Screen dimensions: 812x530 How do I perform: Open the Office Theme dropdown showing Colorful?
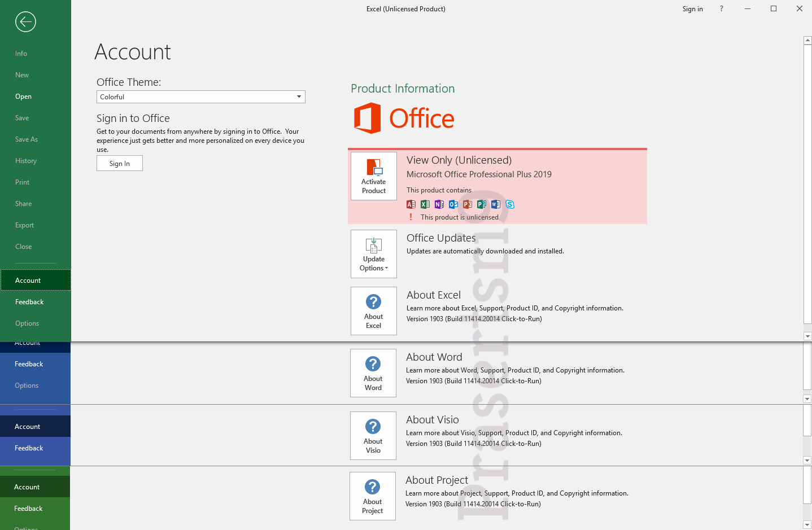click(201, 97)
